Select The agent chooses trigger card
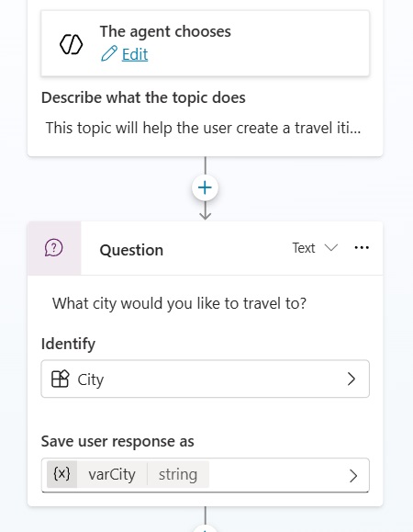Screen dimensions: 413x532 (x=206, y=43)
